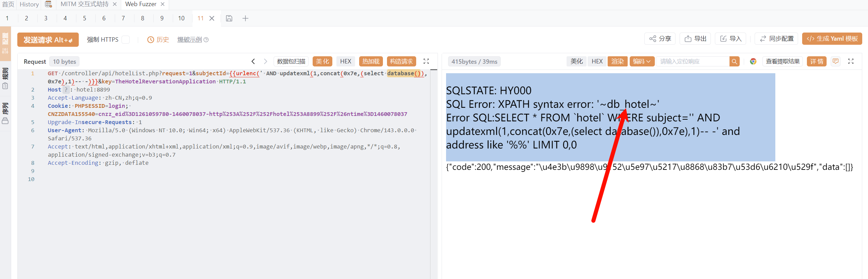This screenshot has height=279, width=868.
Task: Click the 请输入定位响应 search field
Action: click(x=692, y=61)
